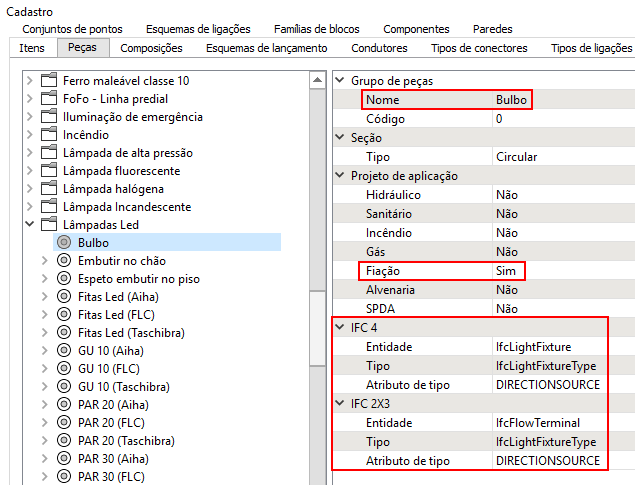Click the folder icon beside Lâmpadas Led
Viewport: 636px width, 485px height.
pos(49,225)
